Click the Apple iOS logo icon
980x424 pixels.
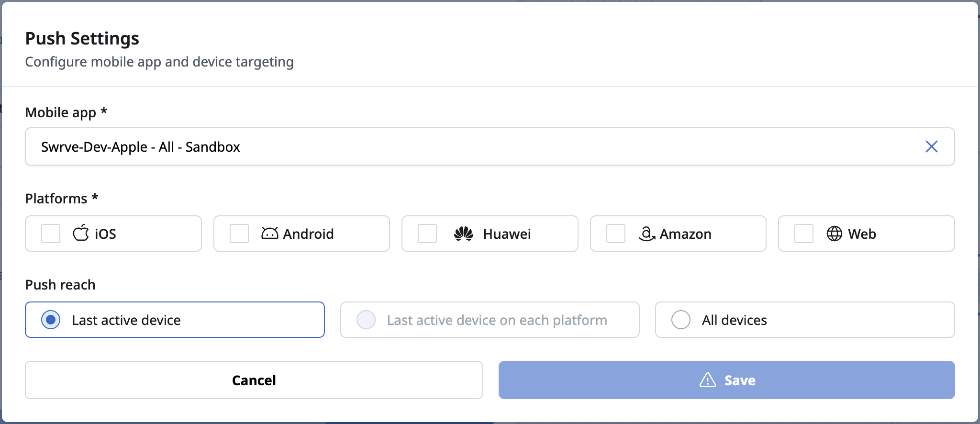[81, 233]
